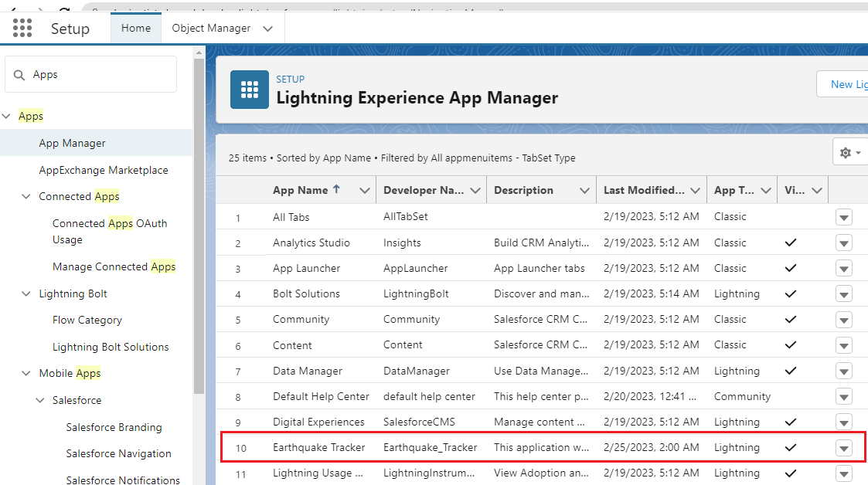The image size is (868, 485).
Task: Collapse the Lightning Bolt tree node
Action: point(26,293)
